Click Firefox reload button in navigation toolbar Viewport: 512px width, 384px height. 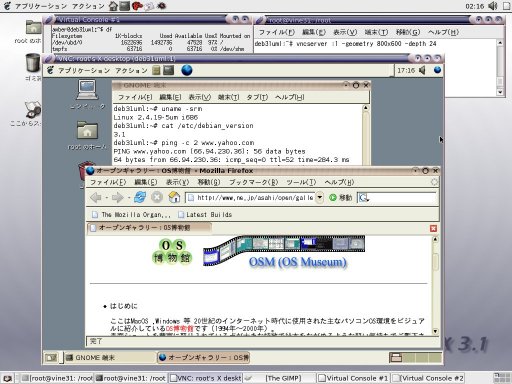[140, 197]
